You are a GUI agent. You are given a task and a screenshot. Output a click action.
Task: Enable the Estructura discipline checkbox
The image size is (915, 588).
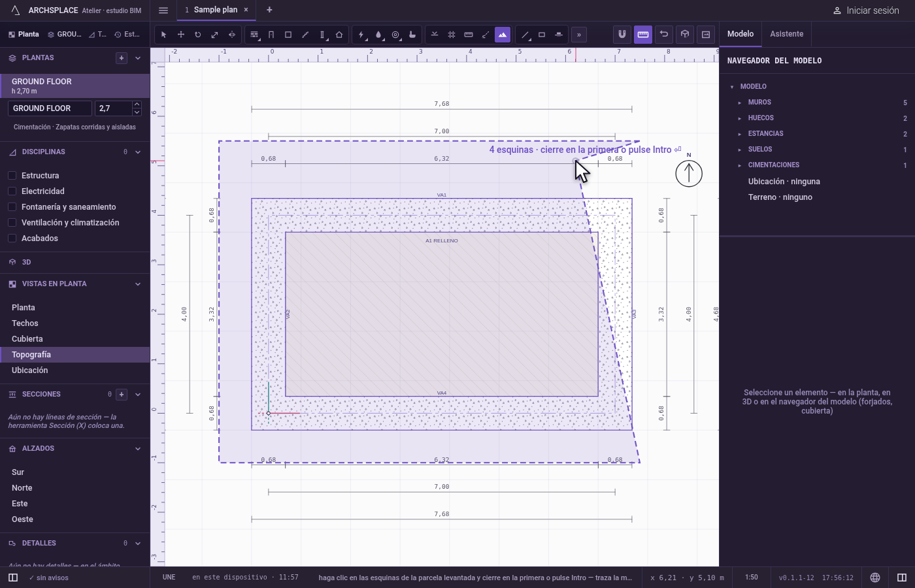tap(12, 176)
